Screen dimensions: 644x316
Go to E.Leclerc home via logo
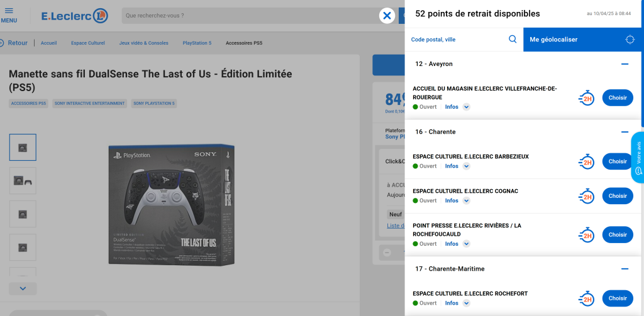(74, 16)
